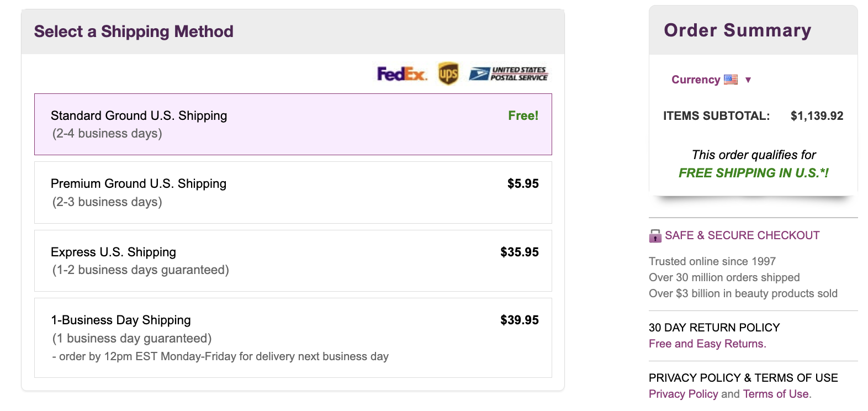The image size is (868, 411).
Task: Click the United States Postal Service logo
Action: tap(508, 73)
